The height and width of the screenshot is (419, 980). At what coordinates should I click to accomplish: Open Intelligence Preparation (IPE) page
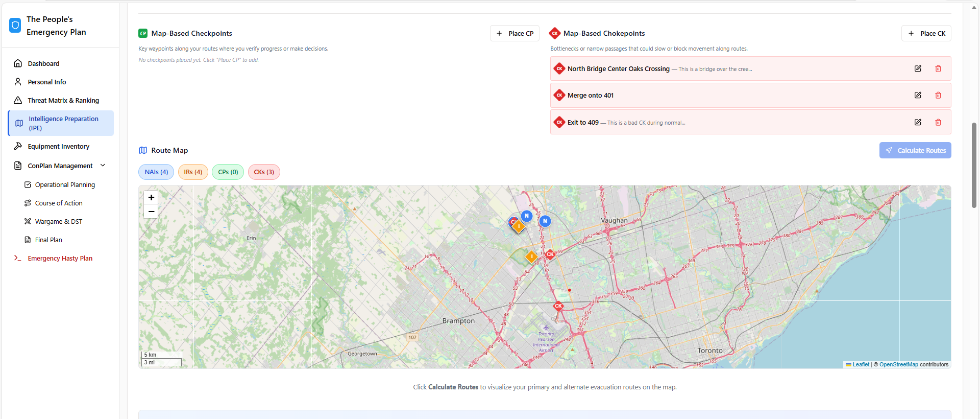coord(61,123)
